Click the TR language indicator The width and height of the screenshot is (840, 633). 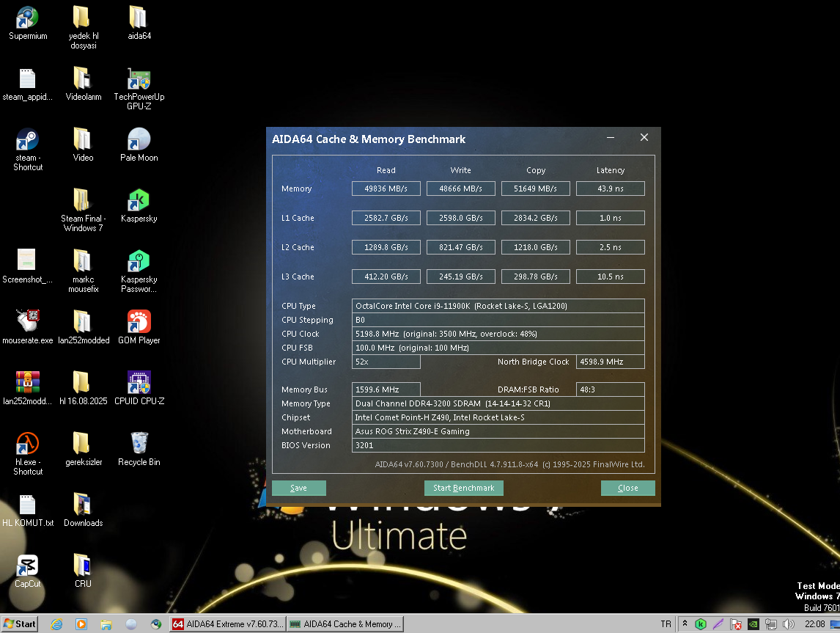(666, 624)
